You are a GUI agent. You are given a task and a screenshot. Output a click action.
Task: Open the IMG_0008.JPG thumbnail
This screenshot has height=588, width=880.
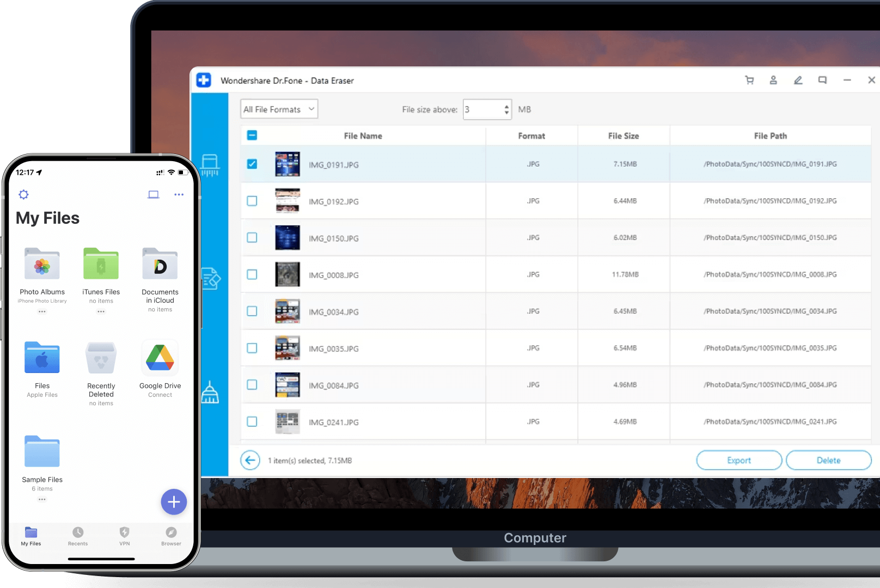pos(288,274)
